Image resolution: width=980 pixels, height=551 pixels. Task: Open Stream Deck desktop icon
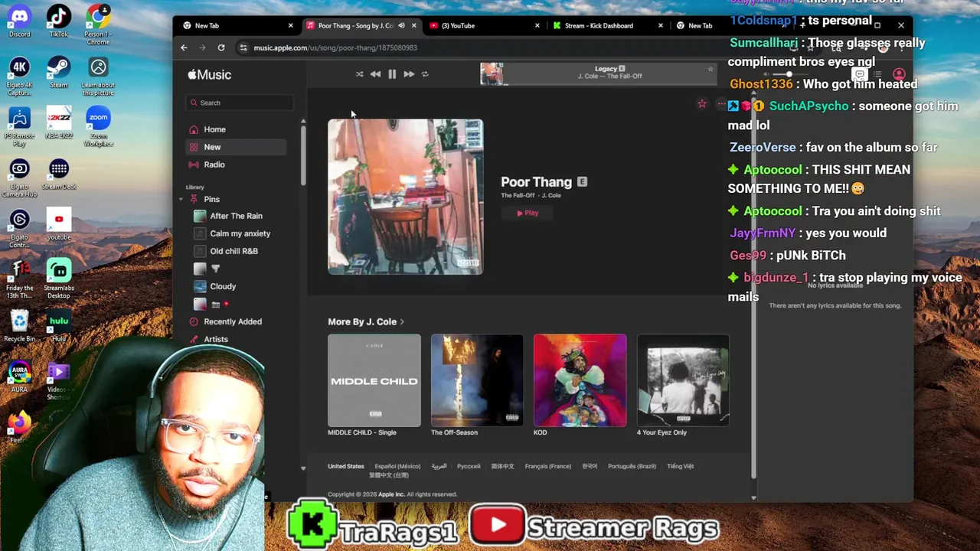click(59, 173)
